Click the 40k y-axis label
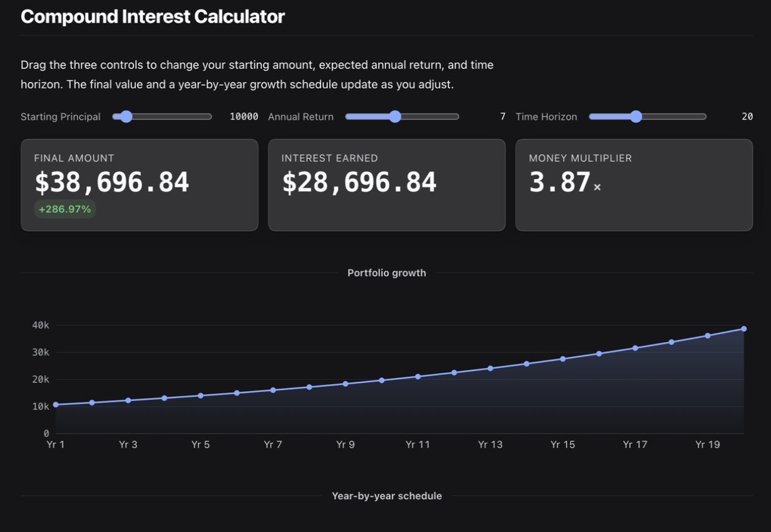 coord(41,325)
